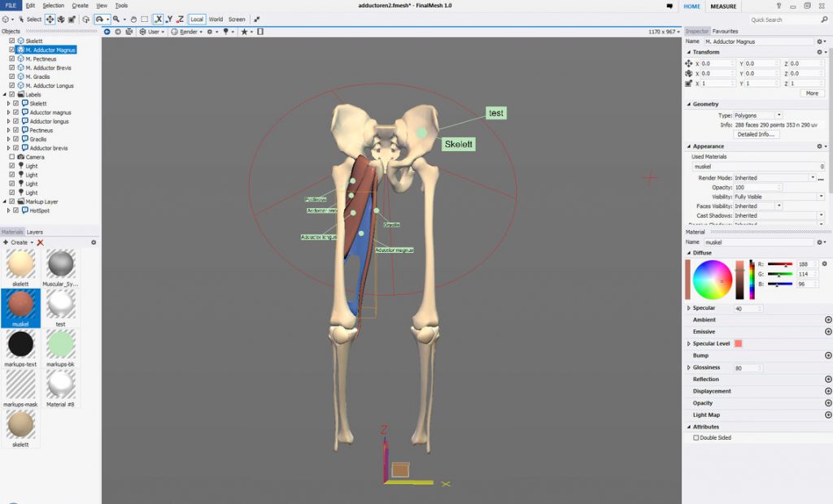
Task: Activate the Zoom magnifier tool
Action: coord(114,18)
